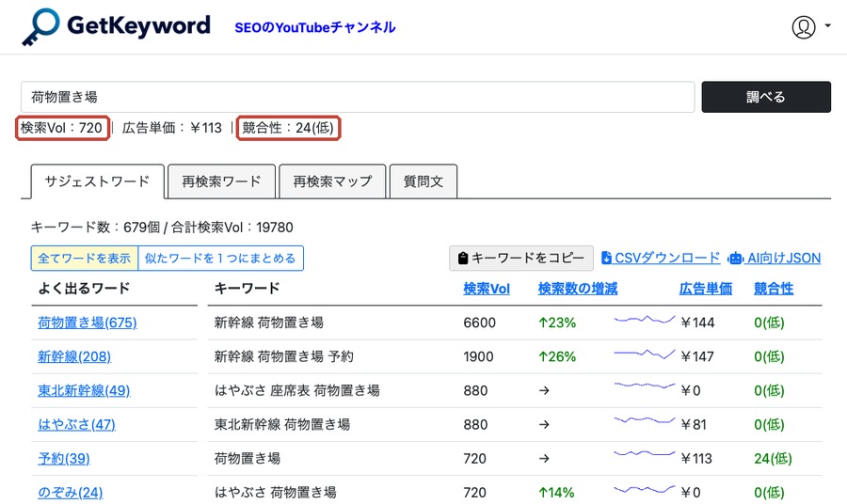Open the SEOのYouTubeチャンネル link
The width and height of the screenshot is (847, 504).
coord(315,27)
